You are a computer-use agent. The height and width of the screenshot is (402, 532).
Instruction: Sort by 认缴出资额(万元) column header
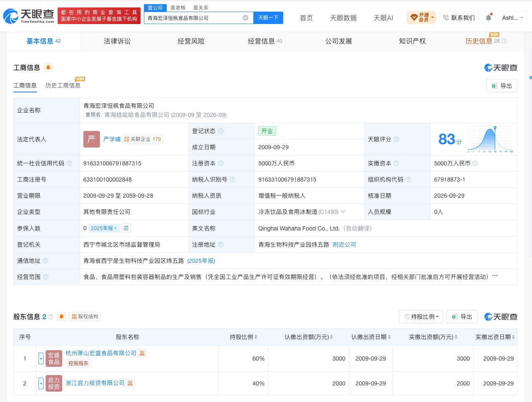[x=309, y=337]
